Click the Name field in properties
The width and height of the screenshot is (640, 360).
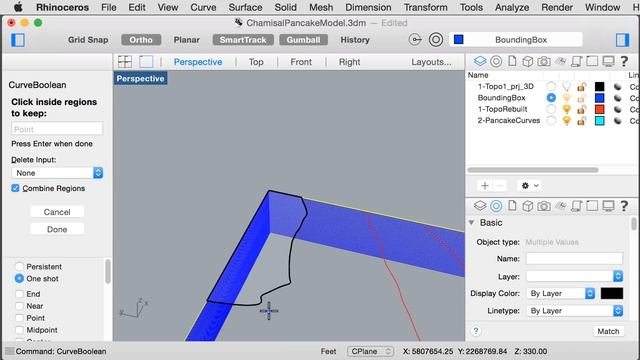pyautogui.click(x=574, y=259)
